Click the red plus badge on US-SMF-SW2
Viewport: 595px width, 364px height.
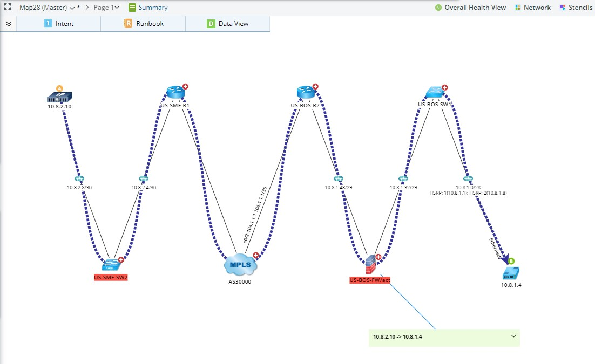[x=121, y=260]
